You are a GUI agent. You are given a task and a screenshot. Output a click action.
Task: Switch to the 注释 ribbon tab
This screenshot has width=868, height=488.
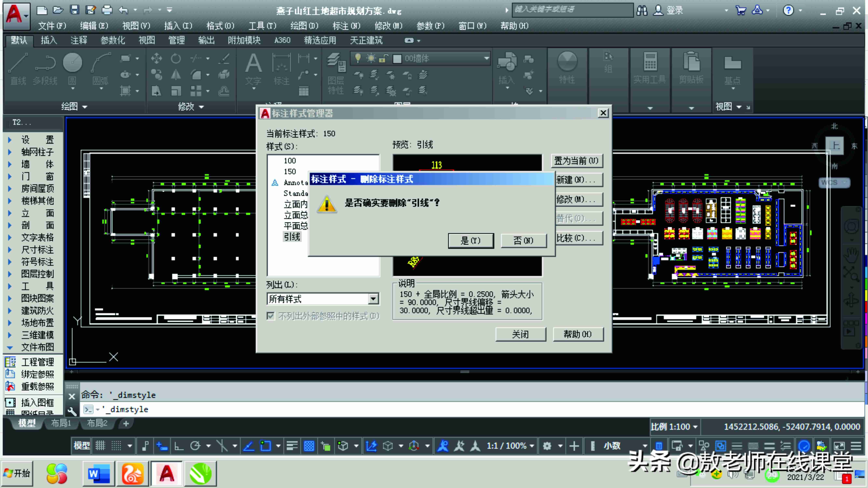tap(79, 40)
